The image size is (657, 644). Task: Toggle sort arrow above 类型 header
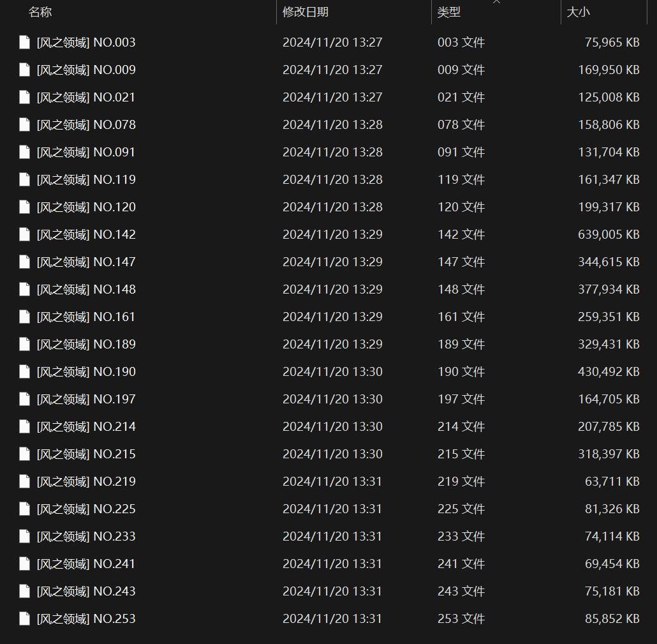[x=496, y=2]
